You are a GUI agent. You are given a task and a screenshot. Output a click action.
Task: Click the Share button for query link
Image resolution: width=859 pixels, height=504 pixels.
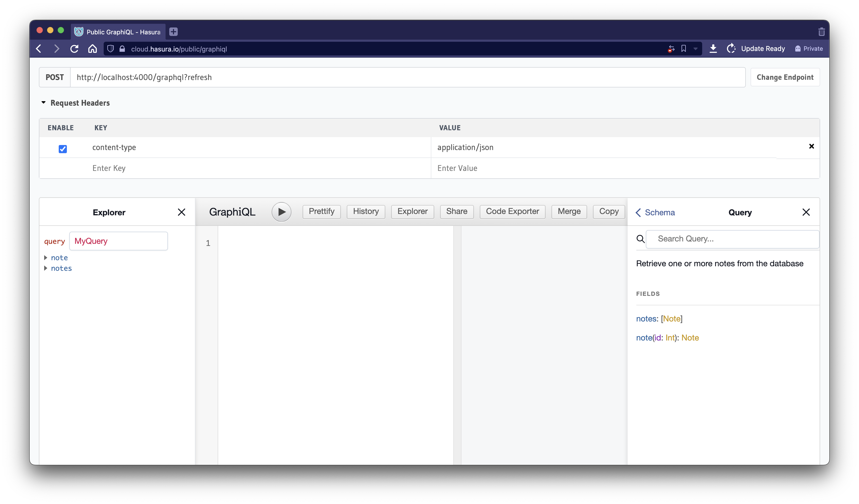456,212
